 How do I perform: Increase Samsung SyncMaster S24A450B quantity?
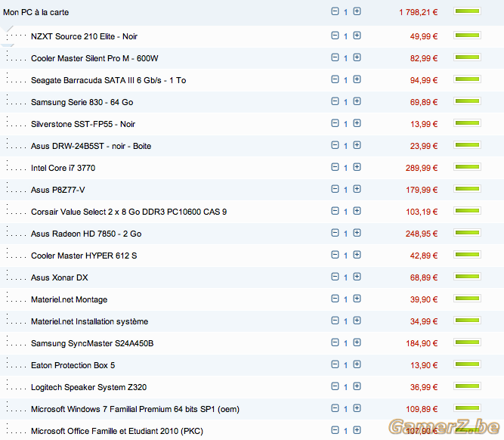pos(357,342)
